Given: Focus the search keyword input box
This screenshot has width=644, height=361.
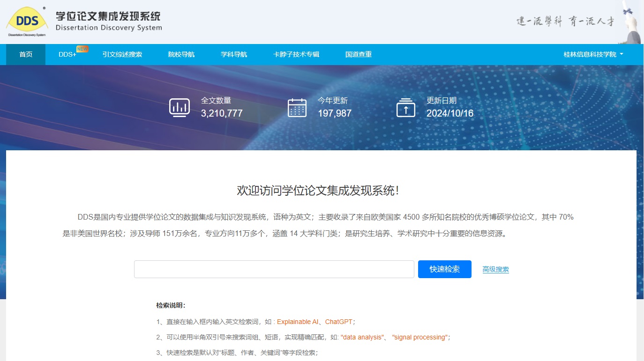Looking at the screenshot, I should pos(274,269).
